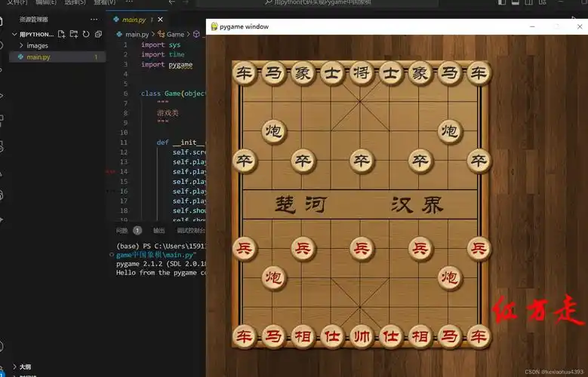Image resolution: width=588 pixels, height=377 pixels.
Task: Click the New File icon in Explorer
Action: point(61,34)
